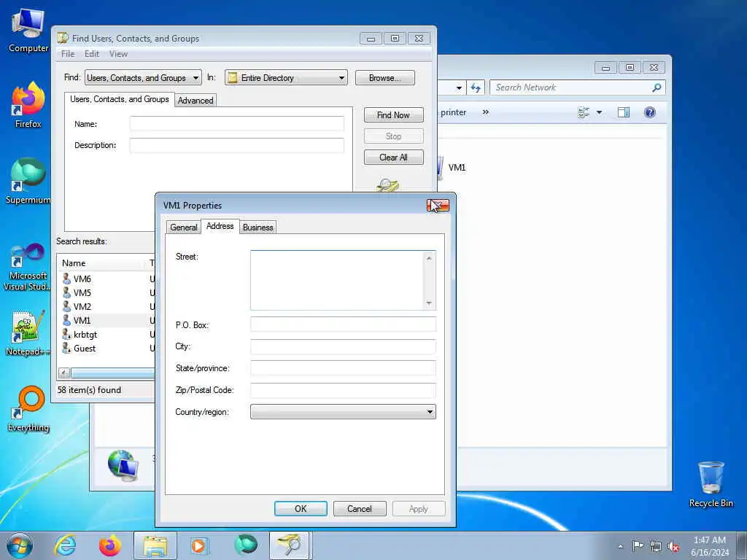
Task: Open Supermium from the taskbar
Action: pyautogui.click(x=246, y=545)
